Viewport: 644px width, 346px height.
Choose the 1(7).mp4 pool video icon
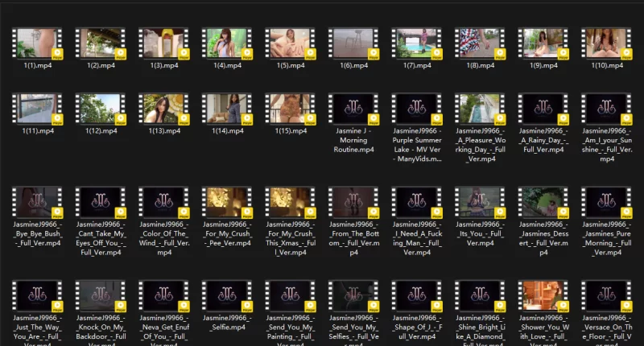pos(417,43)
